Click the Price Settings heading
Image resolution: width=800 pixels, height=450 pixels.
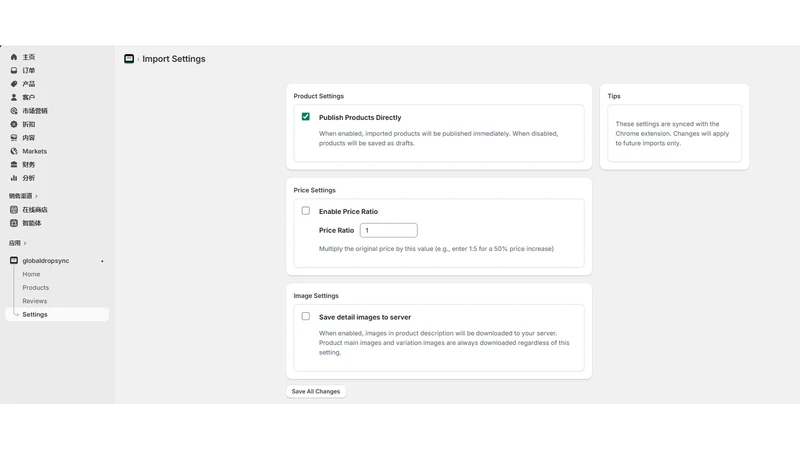314,190
